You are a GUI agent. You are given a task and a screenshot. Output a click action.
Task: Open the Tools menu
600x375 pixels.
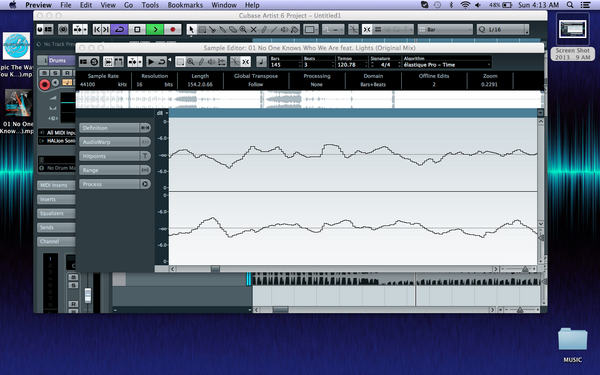point(150,5)
